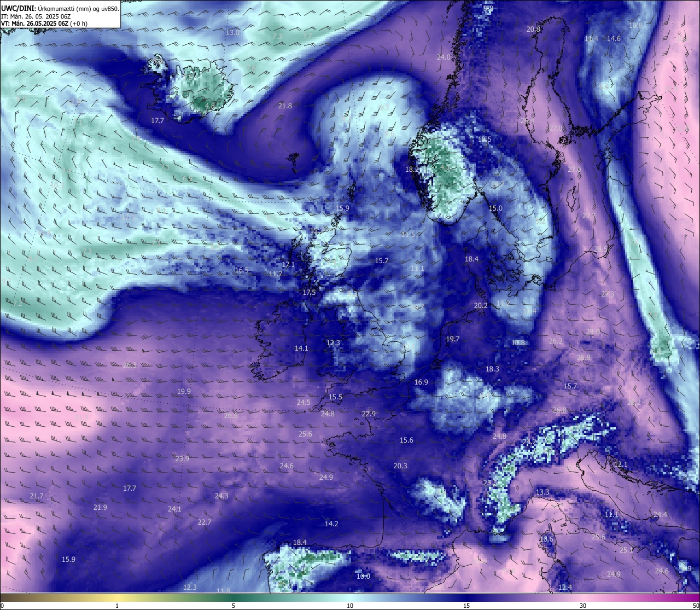The height and width of the screenshot is (610, 700).
Task: Click the 24.3 value in Bay of Biscay
Action: coord(221,496)
